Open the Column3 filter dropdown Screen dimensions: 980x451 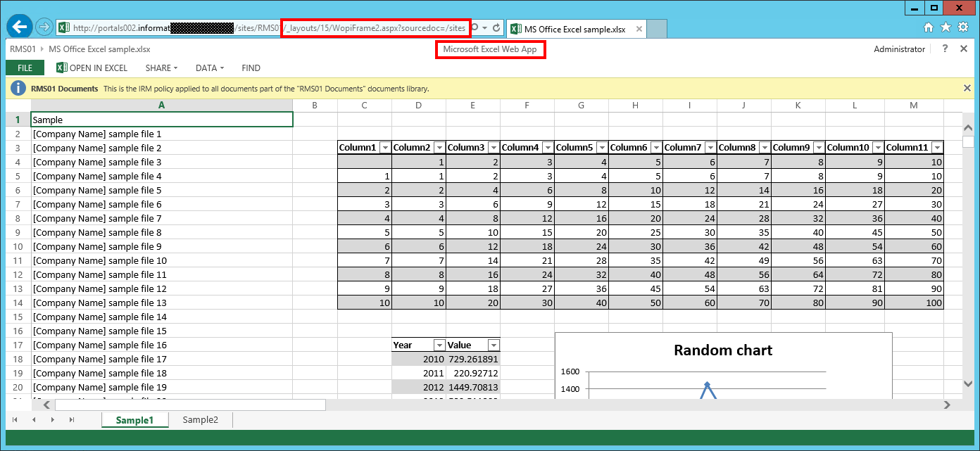(x=494, y=148)
